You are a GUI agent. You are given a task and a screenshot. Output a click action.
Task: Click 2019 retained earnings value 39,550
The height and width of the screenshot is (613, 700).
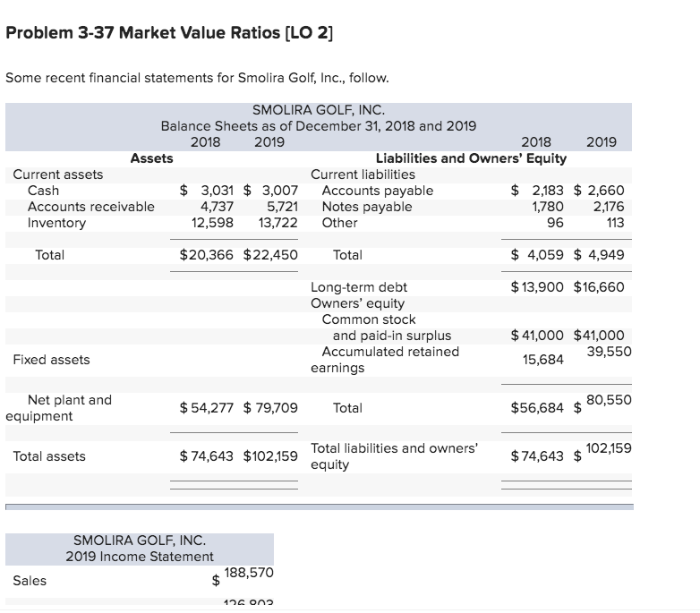pos(609,352)
